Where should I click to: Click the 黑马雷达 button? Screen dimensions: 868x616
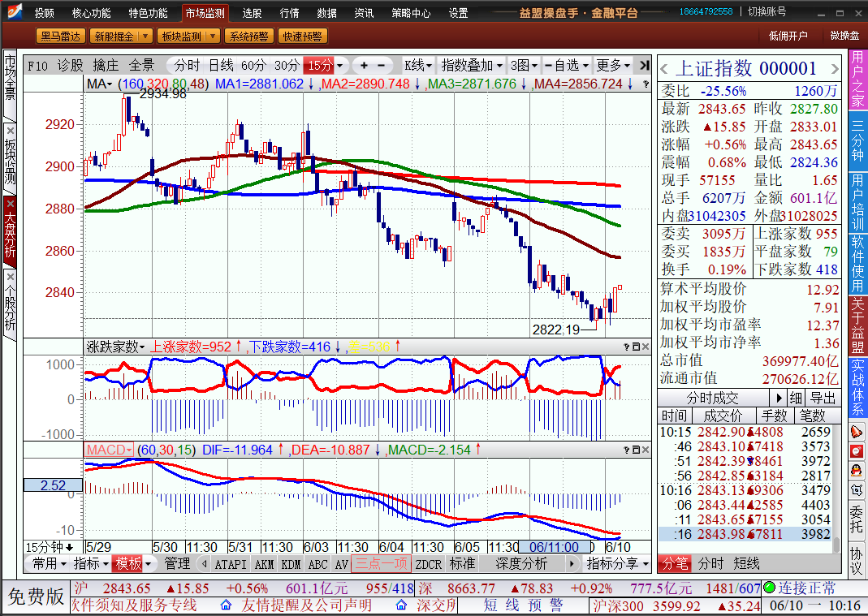tap(60, 37)
